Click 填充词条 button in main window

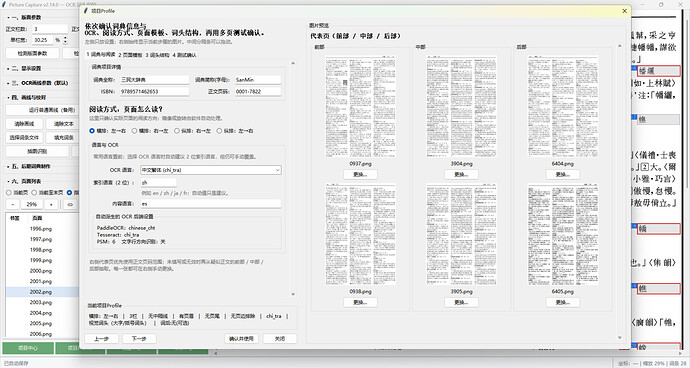click(x=63, y=138)
